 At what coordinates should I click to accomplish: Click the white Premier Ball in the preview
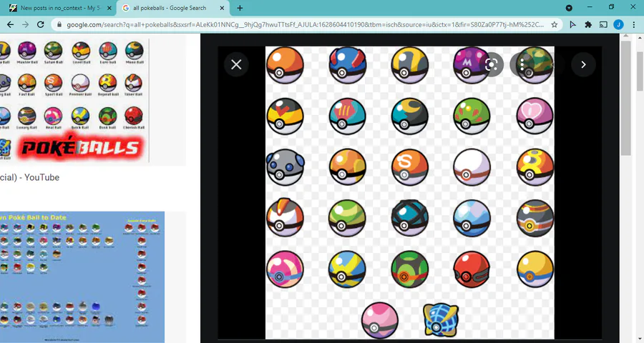point(472,167)
